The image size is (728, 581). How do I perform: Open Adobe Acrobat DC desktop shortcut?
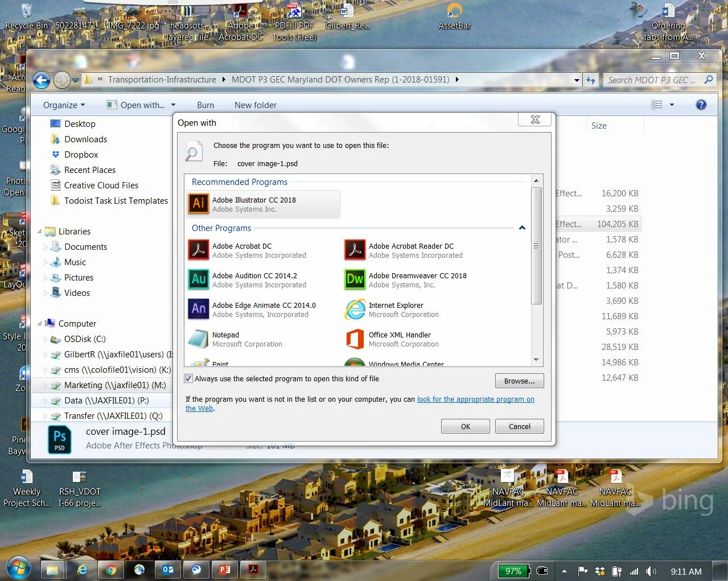(241, 22)
